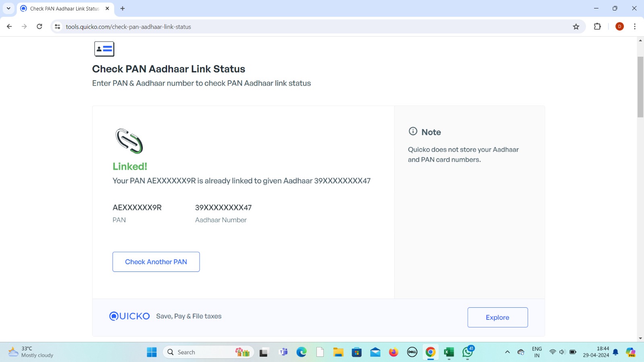Open the Chrome three-dot menu
Viewport: 644px width, 362px height.
click(x=635, y=27)
